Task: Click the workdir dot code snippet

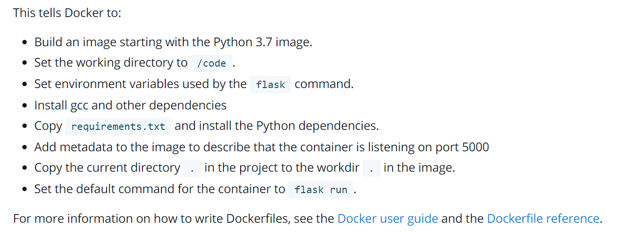Action: pyautogui.click(x=371, y=168)
